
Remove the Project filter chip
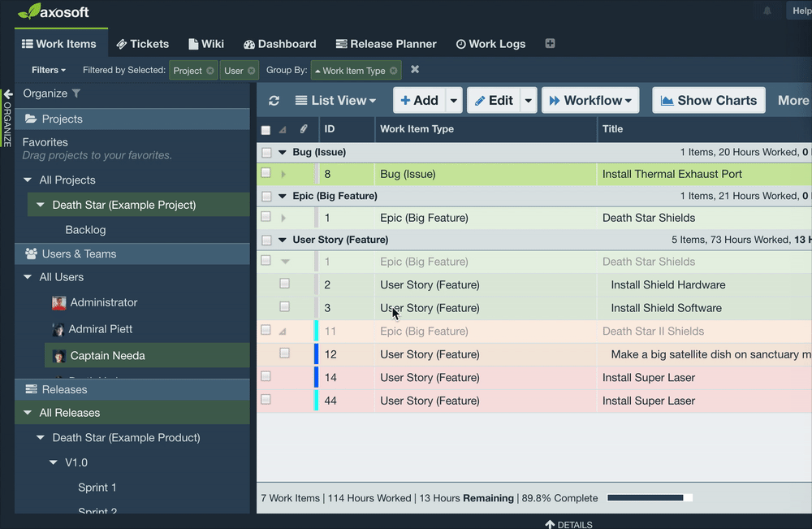[x=209, y=71]
